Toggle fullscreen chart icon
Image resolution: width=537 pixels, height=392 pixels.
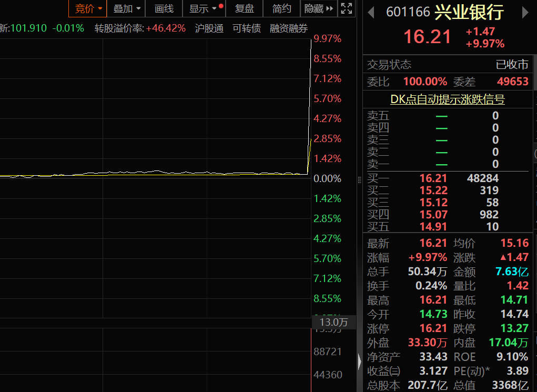(347, 8)
